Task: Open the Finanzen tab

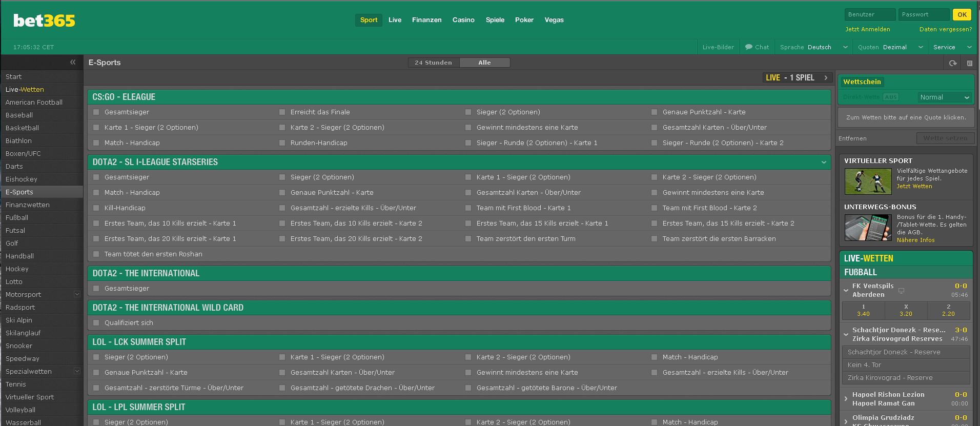Action: click(426, 20)
